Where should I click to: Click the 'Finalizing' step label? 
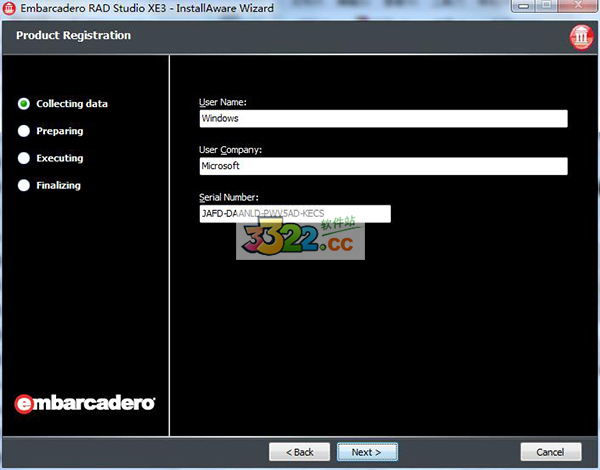tap(59, 186)
